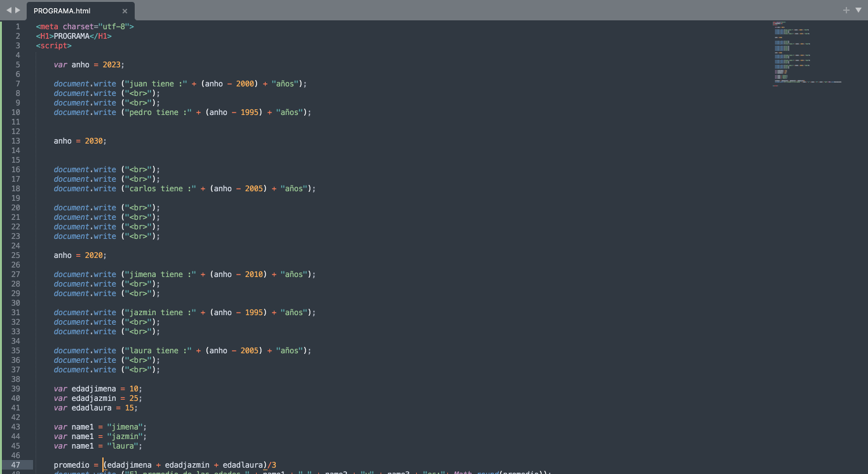Click the "jimena tiene :" string
868x474 pixels.
pyautogui.click(x=161, y=274)
